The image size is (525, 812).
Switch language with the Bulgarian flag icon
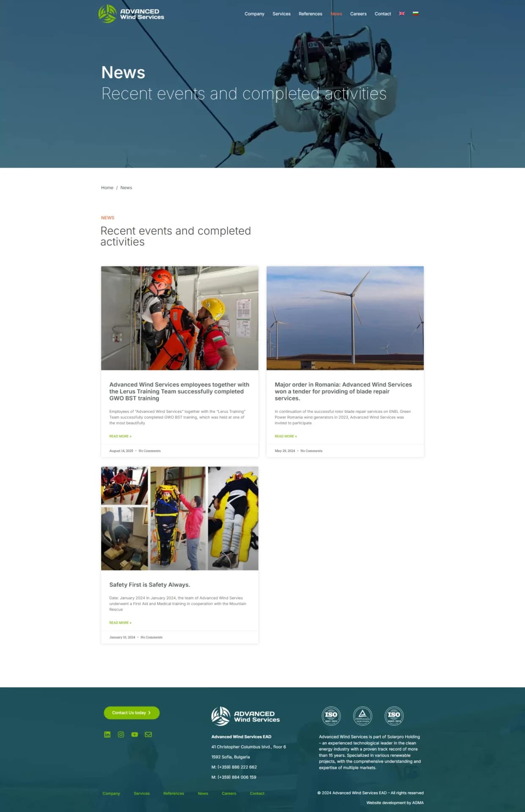[x=416, y=14]
